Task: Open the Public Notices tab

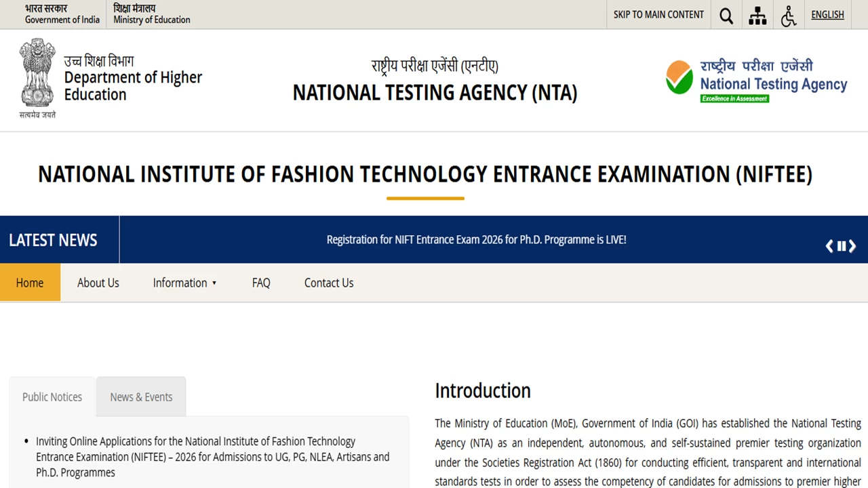Action: [x=52, y=396]
